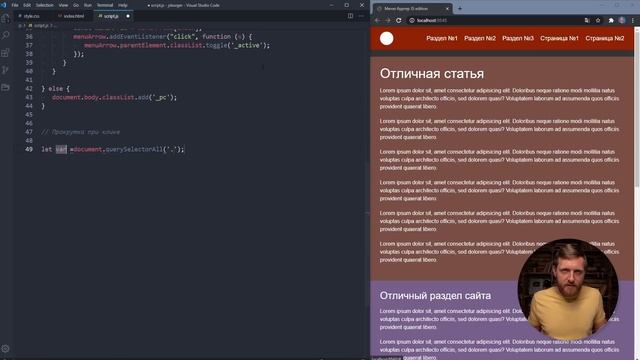Screen dimensions: 640x360
Task: Open browser Extensions puzzle icon
Action: pyautogui.click(x=611, y=20)
